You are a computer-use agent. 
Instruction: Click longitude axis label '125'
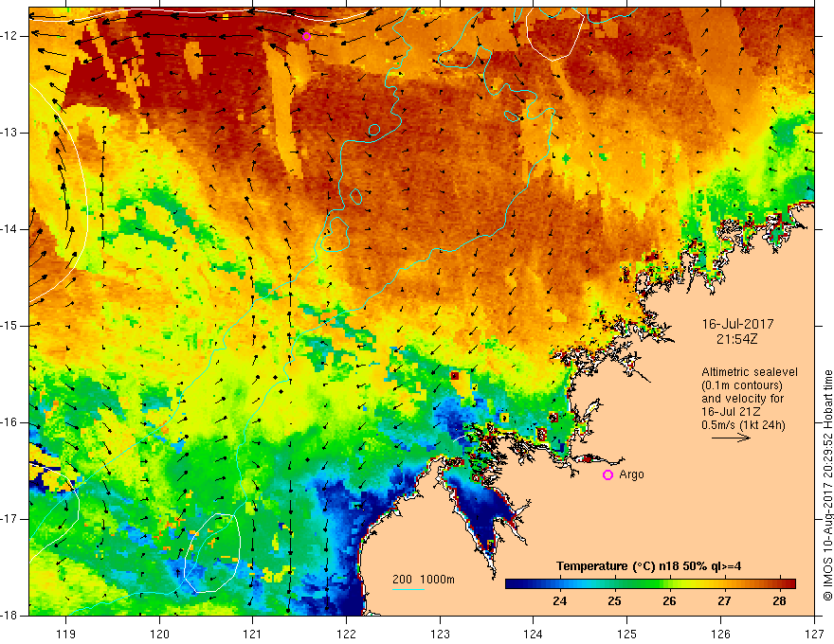coord(627,634)
